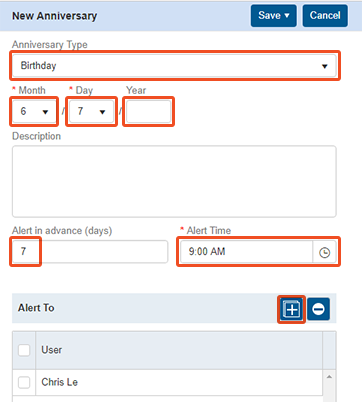Click the Alert Time field showing 9:00 AM

coord(246,252)
